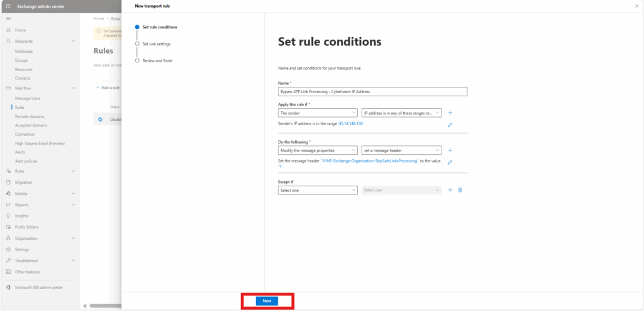Viewport: 644px width, 311px height.
Task: Open Alert policies in the sidebar
Action: coord(26,161)
